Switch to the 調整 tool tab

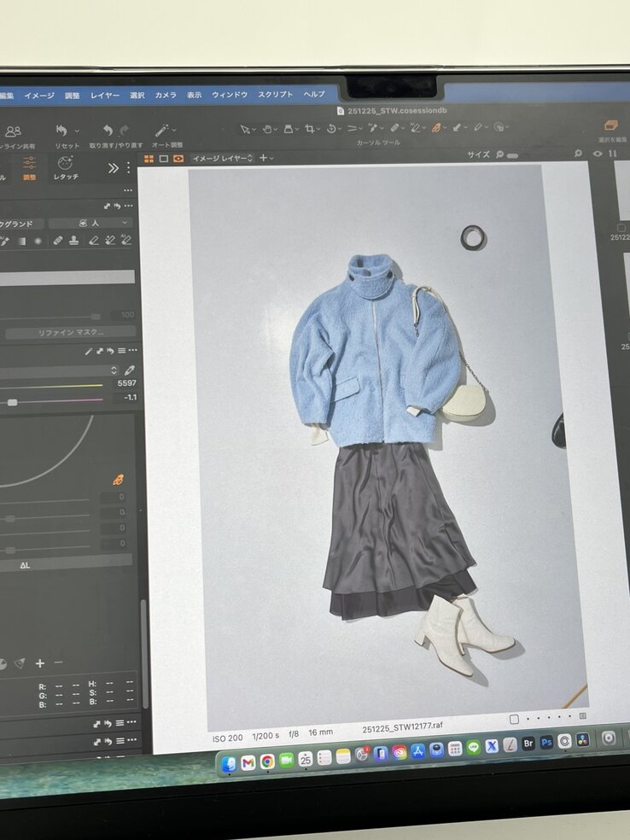tap(30, 168)
